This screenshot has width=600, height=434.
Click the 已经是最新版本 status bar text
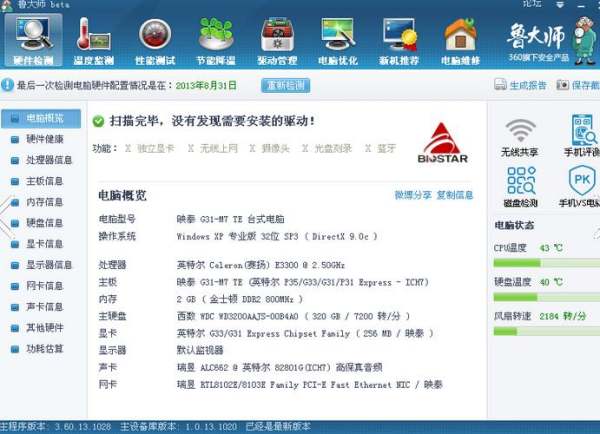[278, 427]
